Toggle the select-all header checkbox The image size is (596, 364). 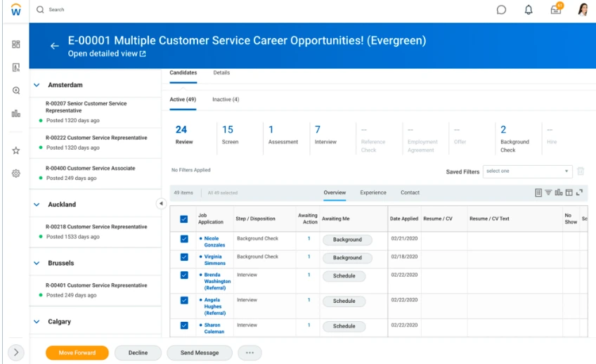[x=184, y=219]
